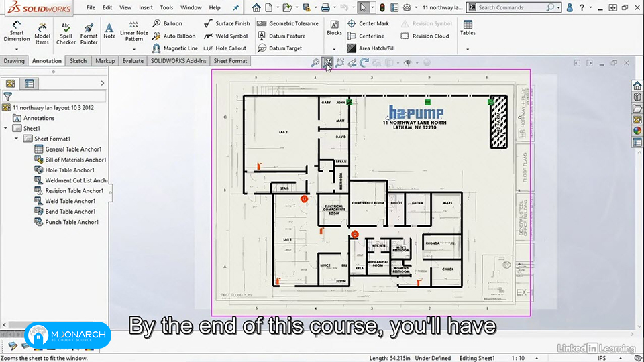
Task: Open the Tables tool
Action: [468, 28]
